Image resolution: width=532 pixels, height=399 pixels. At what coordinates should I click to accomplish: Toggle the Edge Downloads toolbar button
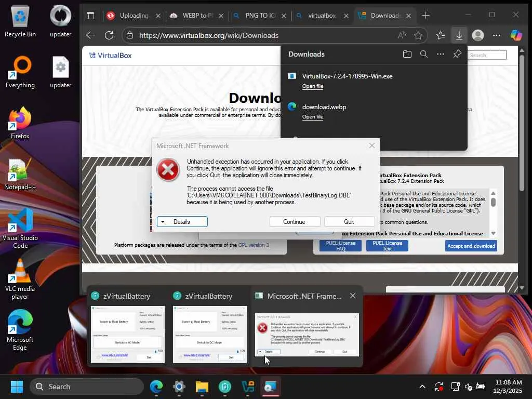pyautogui.click(x=459, y=35)
